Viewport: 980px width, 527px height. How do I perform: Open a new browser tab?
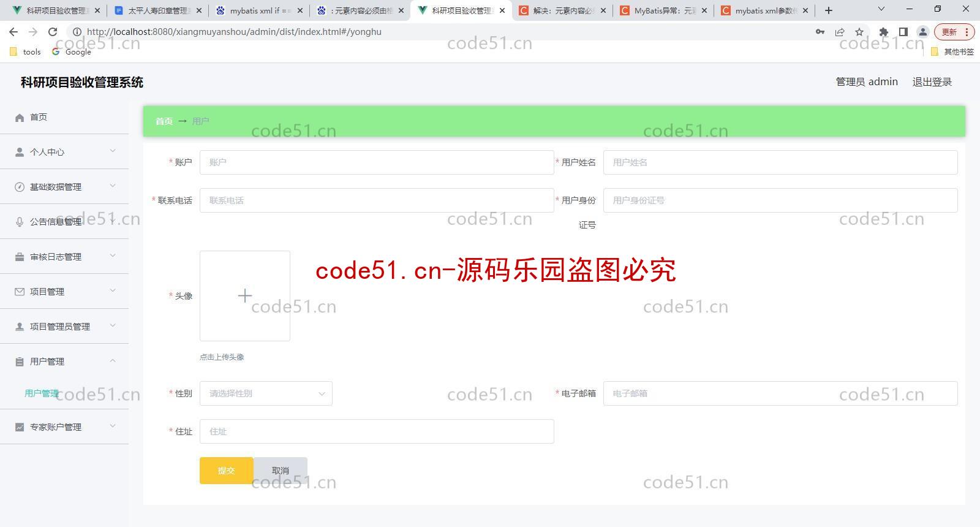(x=829, y=10)
